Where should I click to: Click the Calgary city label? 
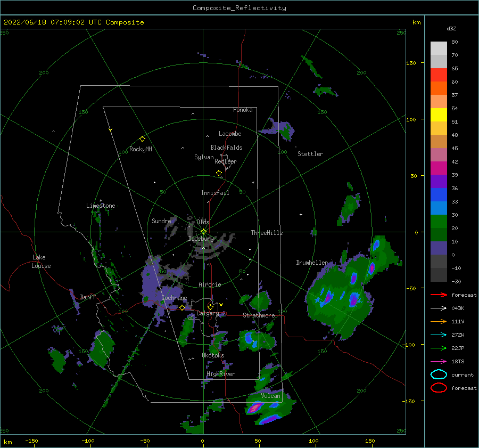click(x=208, y=313)
